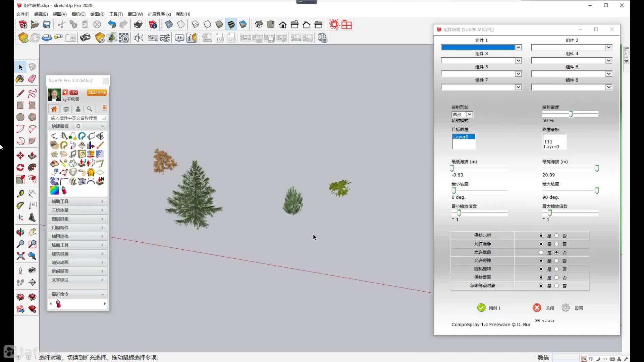Screen dimensions: 644x362
Task: Choose the Eraser tool
Action: (x=32, y=79)
